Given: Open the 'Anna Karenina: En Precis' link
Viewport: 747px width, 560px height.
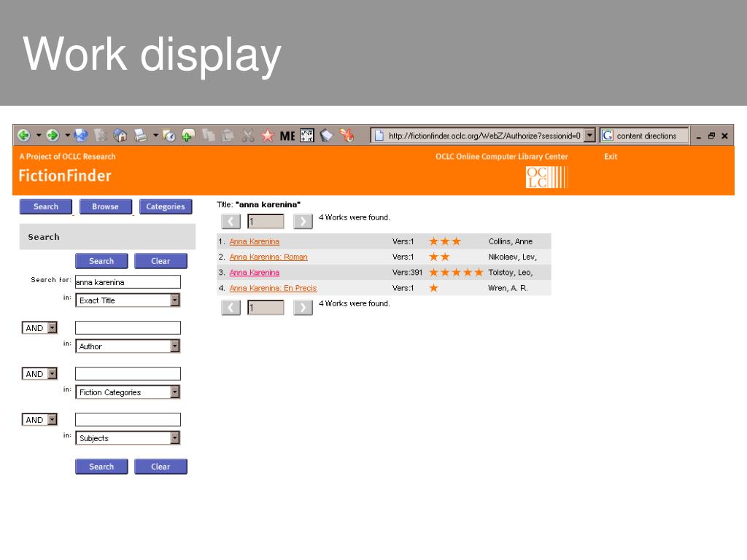Looking at the screenshot, I should 273,288.
